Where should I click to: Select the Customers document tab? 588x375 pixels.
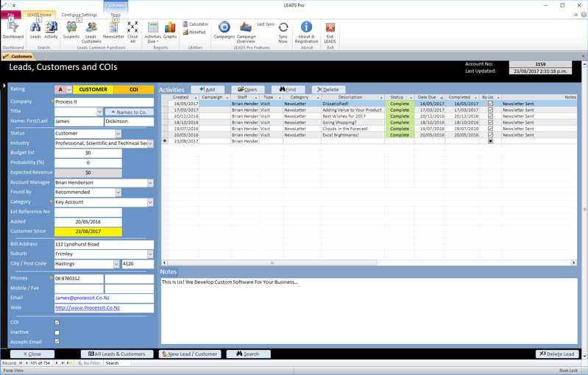(x=18, y=56)
